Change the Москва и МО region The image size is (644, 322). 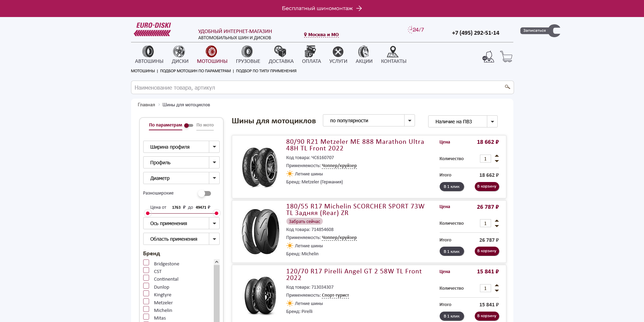[321, 35]
